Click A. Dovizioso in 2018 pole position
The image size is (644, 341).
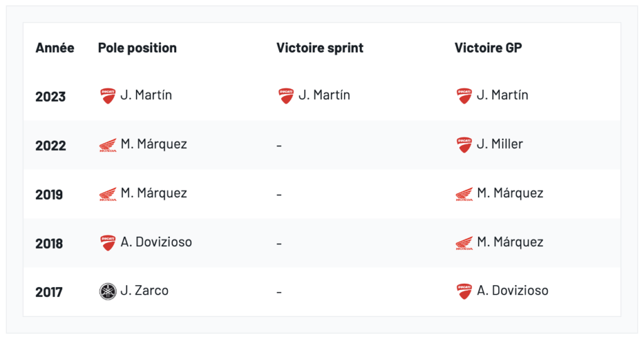(156, 242)
